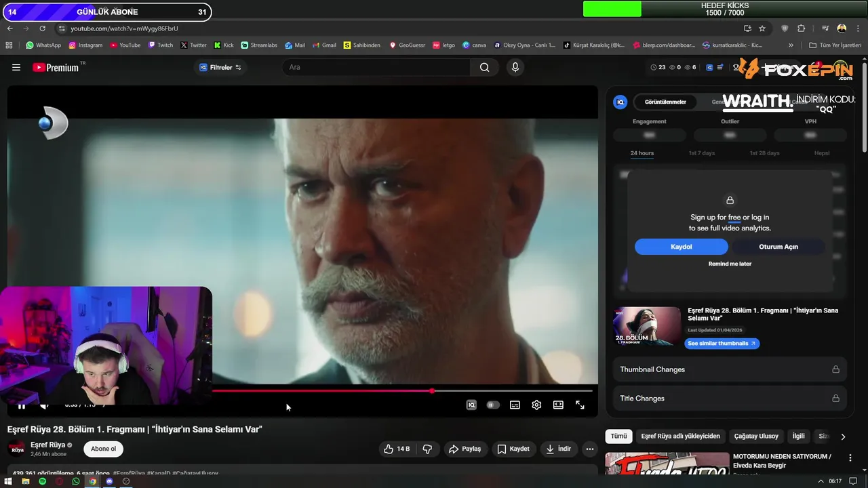Open the Twitch bookmark
The image size is (868, 488).
click(161, 45)
